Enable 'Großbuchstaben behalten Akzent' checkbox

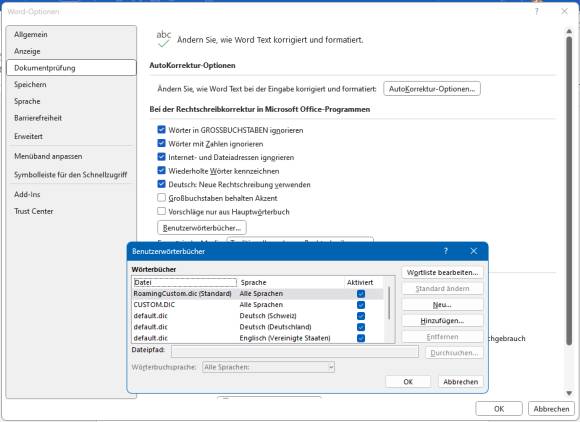pos(161,198)
